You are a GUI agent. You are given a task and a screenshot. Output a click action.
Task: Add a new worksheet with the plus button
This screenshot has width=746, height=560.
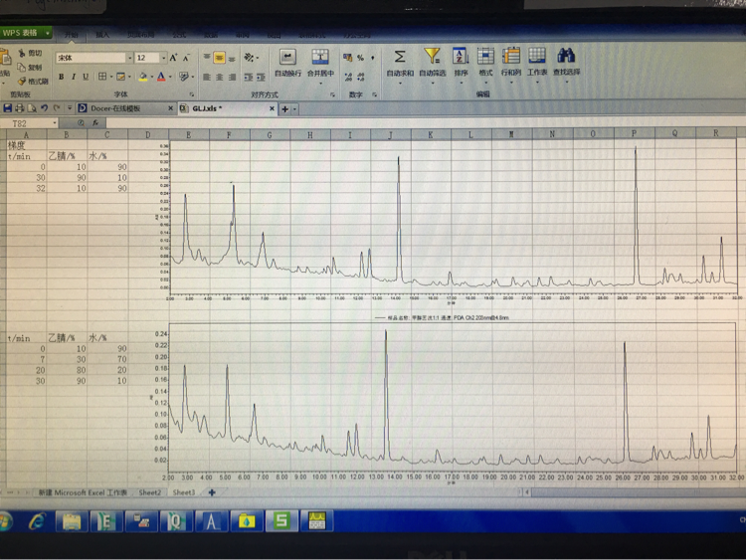click(x=212, y=492)
